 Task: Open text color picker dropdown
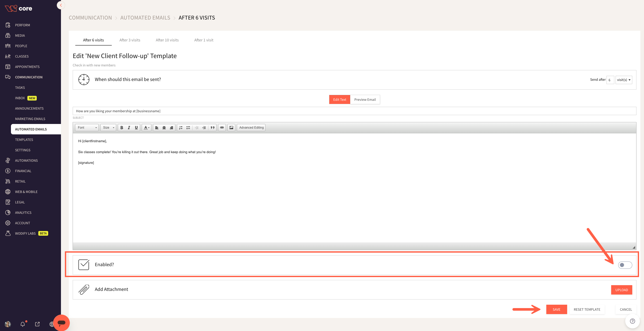[146, 128]
